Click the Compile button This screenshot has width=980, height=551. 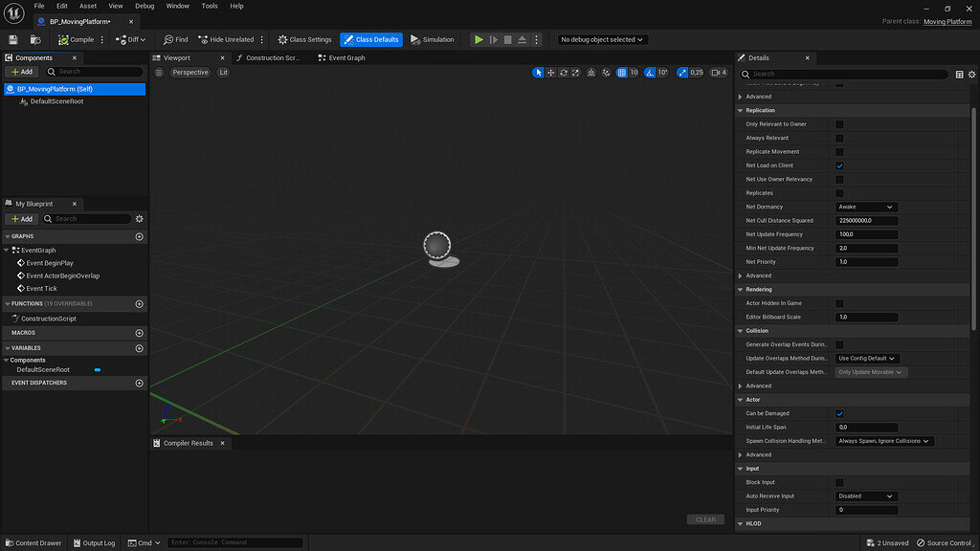(77, 39)
